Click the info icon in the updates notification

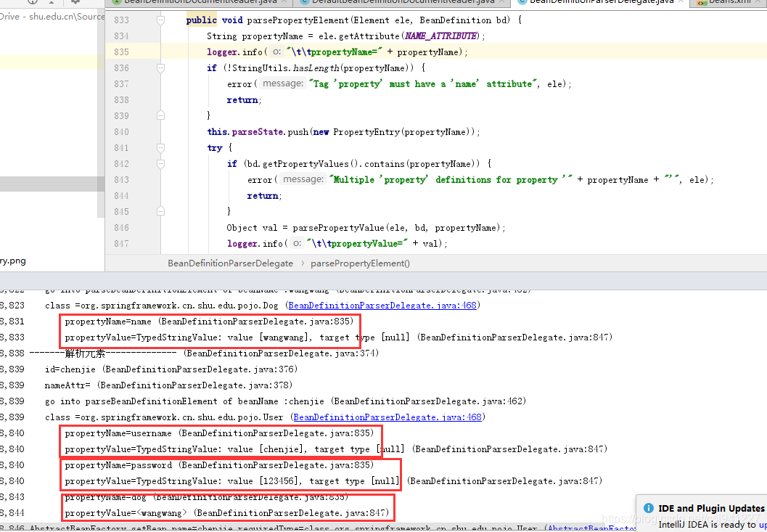point(649,509)
